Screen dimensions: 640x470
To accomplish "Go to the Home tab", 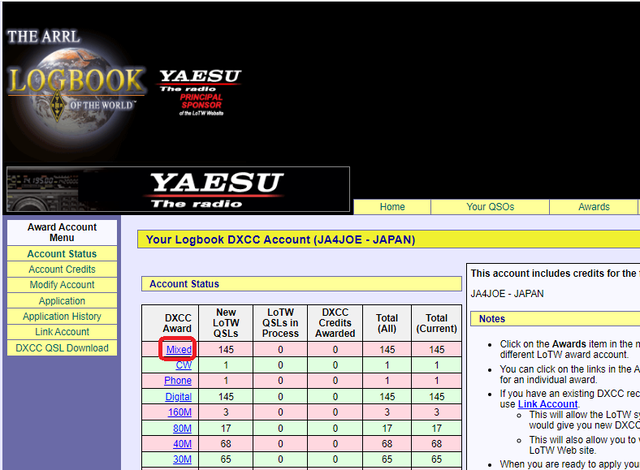I will [392, 207].
